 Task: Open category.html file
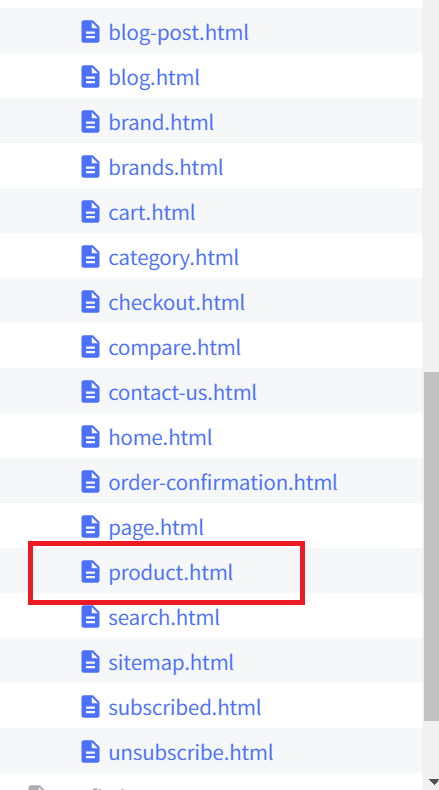pyautogui.click(x=174, y=257)
